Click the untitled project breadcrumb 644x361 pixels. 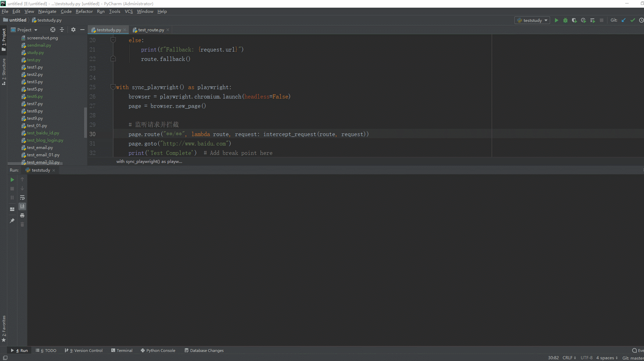tap(15, 20)
